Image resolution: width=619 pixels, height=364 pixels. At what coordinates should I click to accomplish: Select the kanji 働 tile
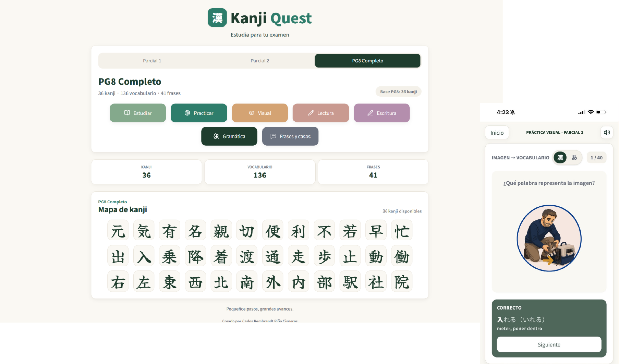click(x=402, y=256)
